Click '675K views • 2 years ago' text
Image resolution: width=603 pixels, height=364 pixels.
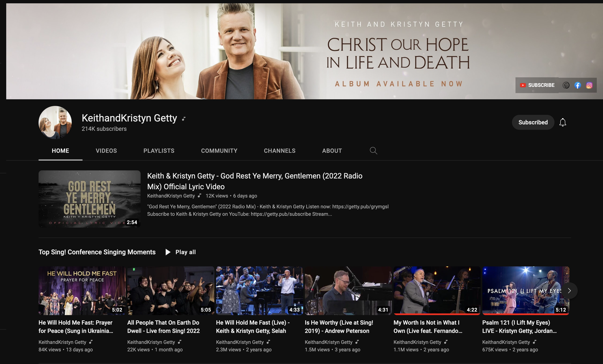pos(510,349)
